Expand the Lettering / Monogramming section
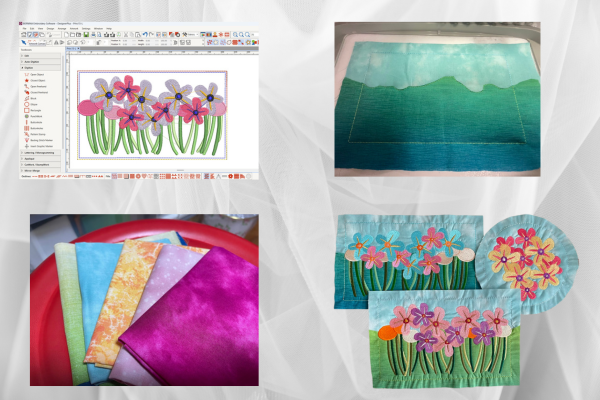Viewport: 600px width, 400px height. click(38, 152)
